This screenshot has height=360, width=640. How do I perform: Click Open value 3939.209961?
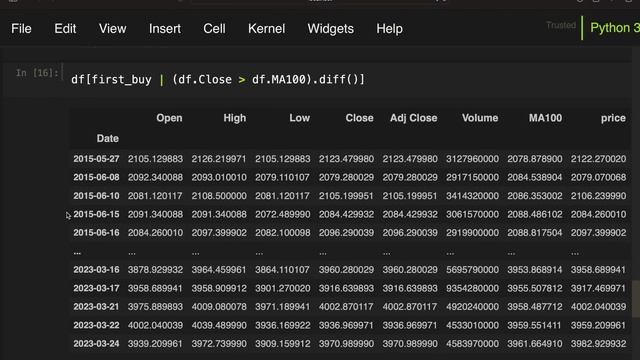point(155,343)
